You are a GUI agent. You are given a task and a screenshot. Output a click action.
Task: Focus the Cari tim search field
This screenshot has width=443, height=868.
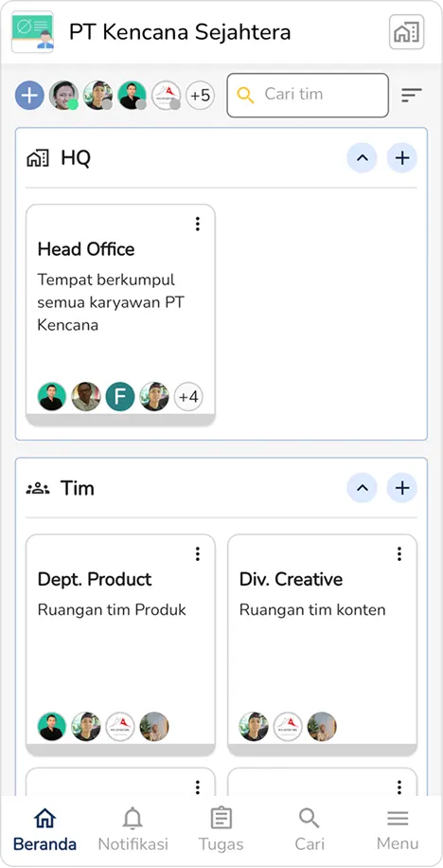(x=308, y=95)
